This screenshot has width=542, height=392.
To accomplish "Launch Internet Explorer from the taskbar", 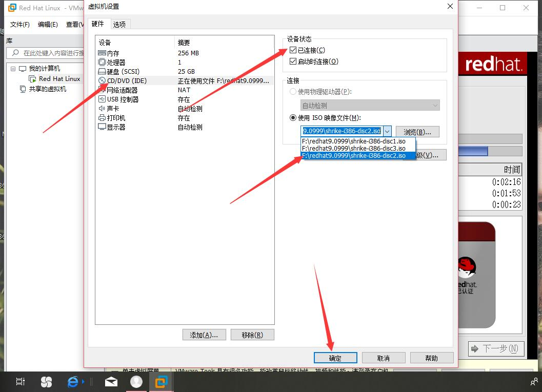I will (x=73, y=382).
